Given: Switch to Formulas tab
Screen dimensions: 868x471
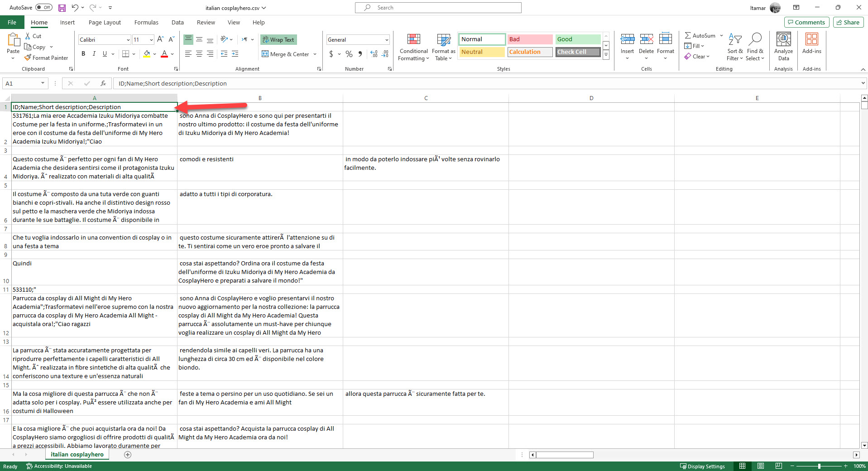Looking at the screenshot, I should (x=146, y=22).
